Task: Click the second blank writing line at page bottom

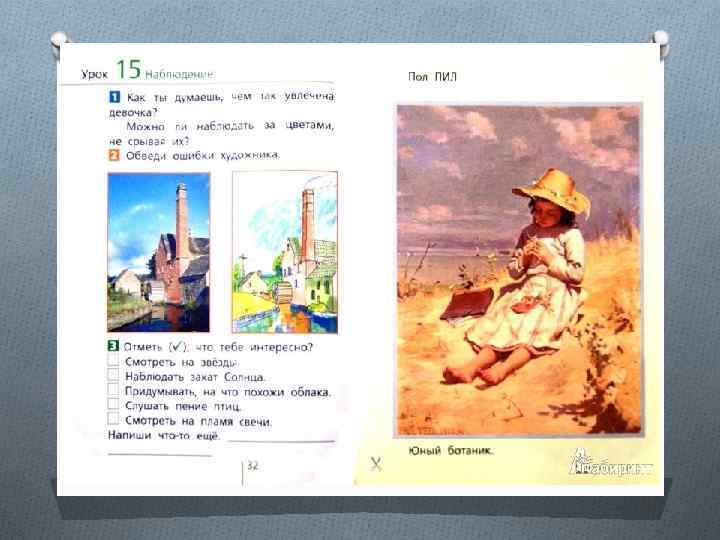Action: coord(160,455)
